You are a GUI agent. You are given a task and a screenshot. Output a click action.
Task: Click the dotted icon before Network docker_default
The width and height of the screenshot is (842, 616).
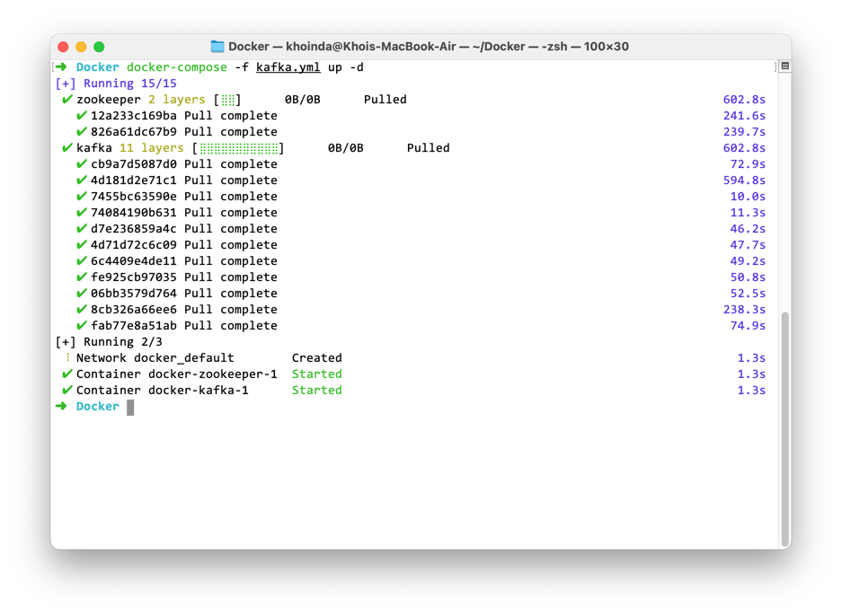click(67, 358)
